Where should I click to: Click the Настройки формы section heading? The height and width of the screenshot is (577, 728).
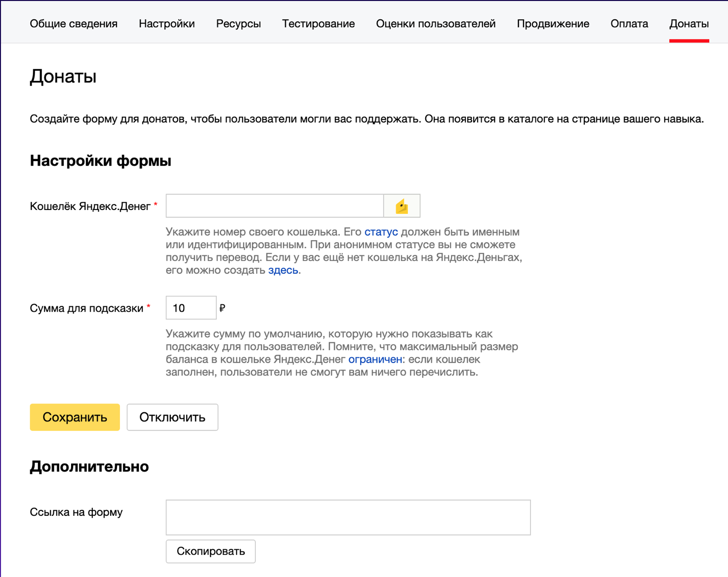point(101,161)
